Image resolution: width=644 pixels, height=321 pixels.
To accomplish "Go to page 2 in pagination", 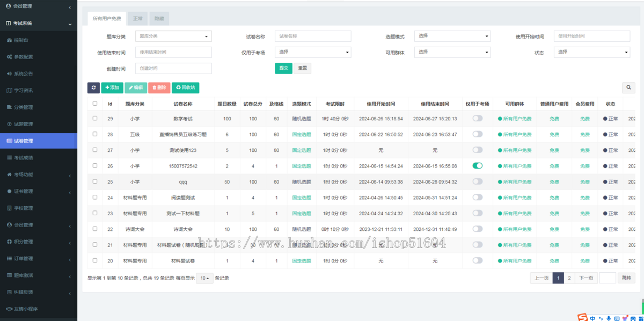I will click(x=570, y=278).
